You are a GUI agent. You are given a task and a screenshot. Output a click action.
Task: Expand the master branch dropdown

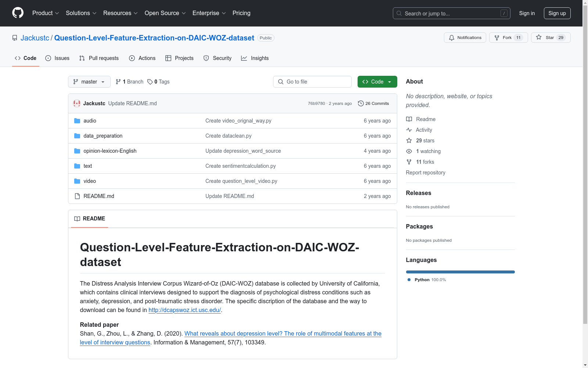89,82
